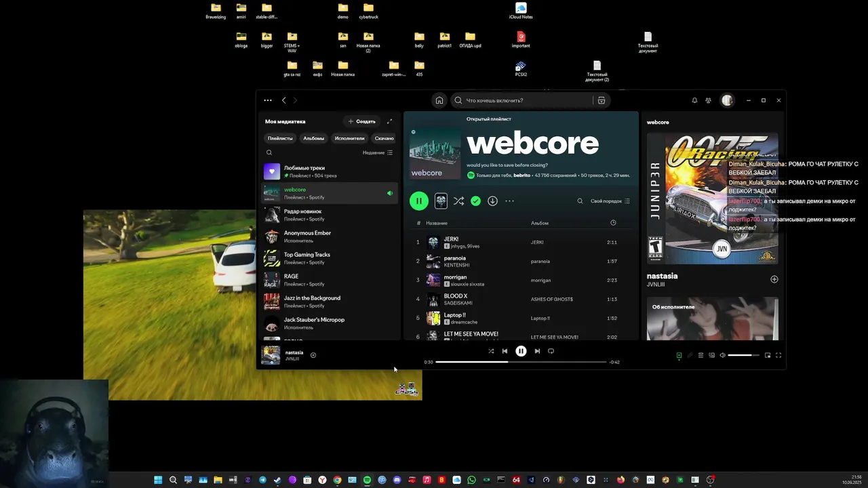Screen dimensions: 868x488
Task: Mute volume speaker icon
Action: click(x=722, y=355)
